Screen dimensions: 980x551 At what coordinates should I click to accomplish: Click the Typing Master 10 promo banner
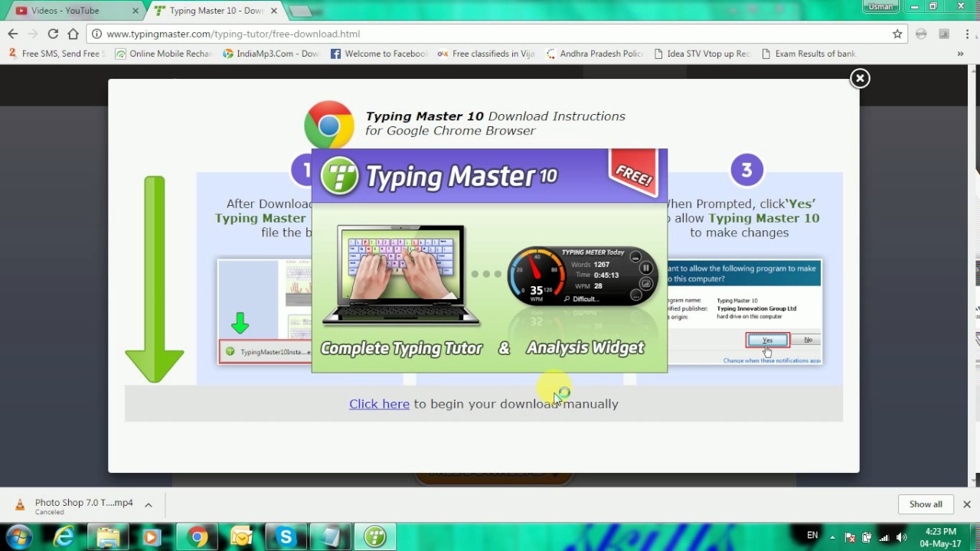pyautogui.click(x=489, y=260)
